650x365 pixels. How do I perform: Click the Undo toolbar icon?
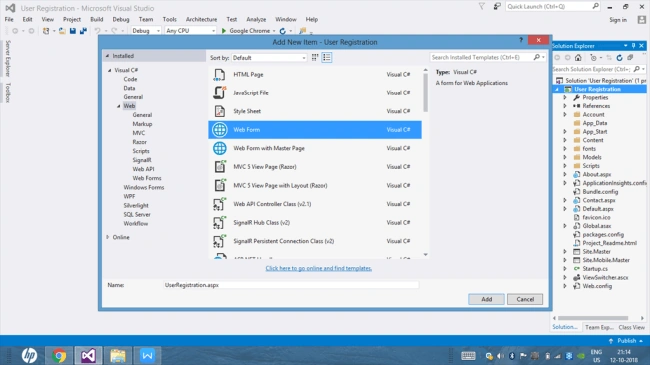97,31
